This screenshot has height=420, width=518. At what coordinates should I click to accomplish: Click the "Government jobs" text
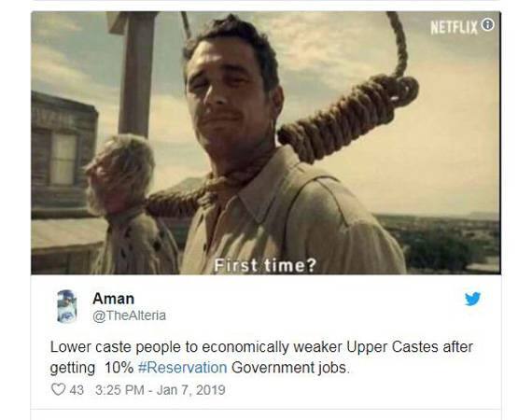289,368
